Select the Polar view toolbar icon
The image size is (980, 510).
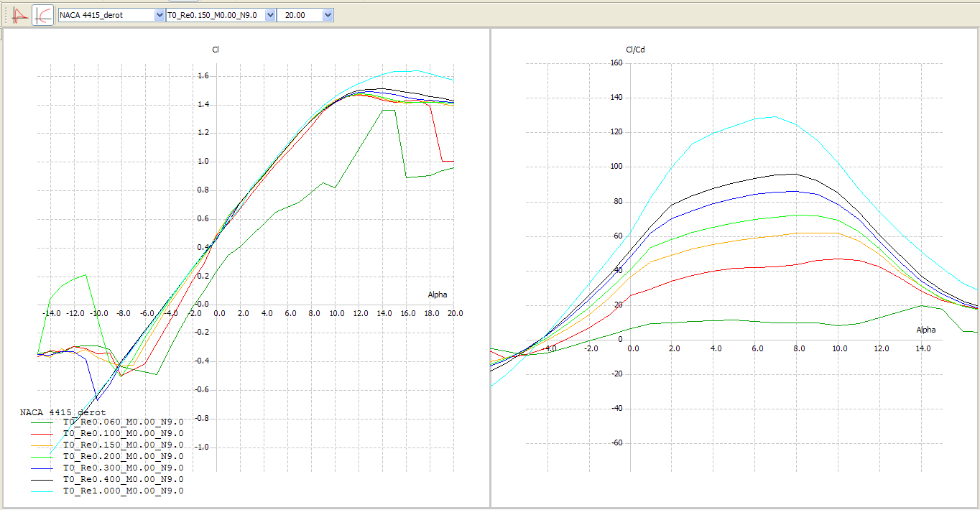pyautogui.click(x=43, y=15)
